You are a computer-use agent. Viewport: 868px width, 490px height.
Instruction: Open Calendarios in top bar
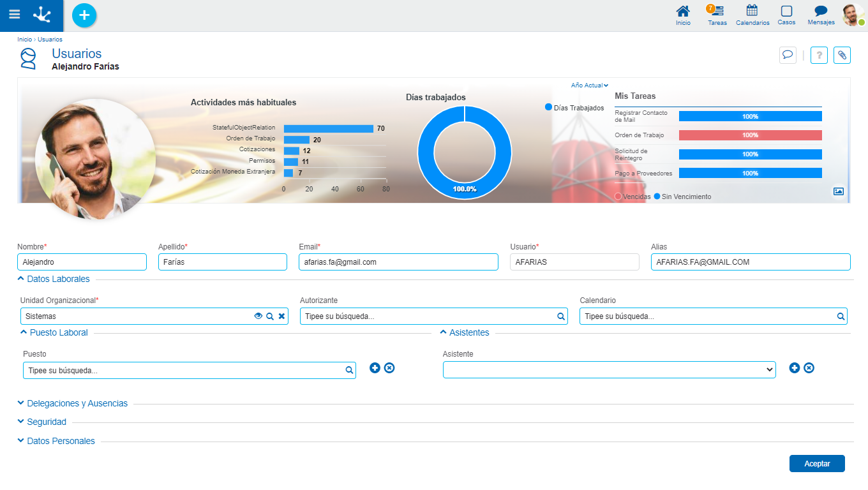click(x=752, y=15)
